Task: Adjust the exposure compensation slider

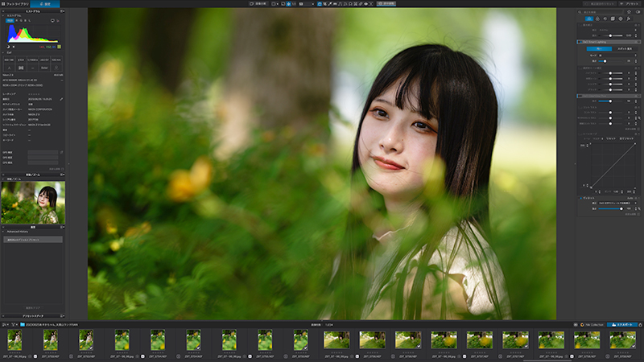Action: (x=610, y=35)
